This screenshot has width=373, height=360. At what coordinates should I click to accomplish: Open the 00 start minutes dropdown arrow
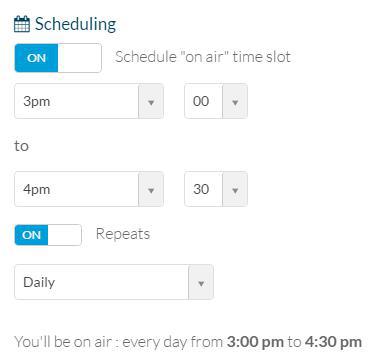235,101
